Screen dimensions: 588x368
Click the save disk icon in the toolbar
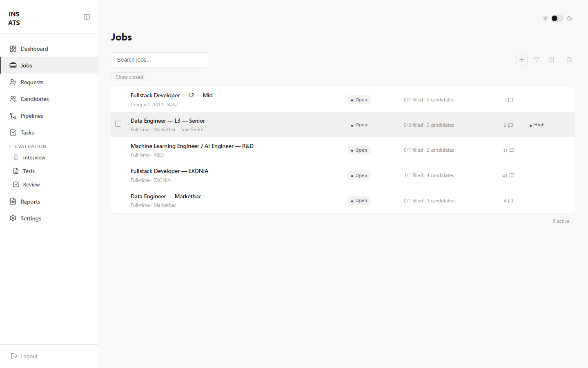pyautogui.click(x=569, y=60)
